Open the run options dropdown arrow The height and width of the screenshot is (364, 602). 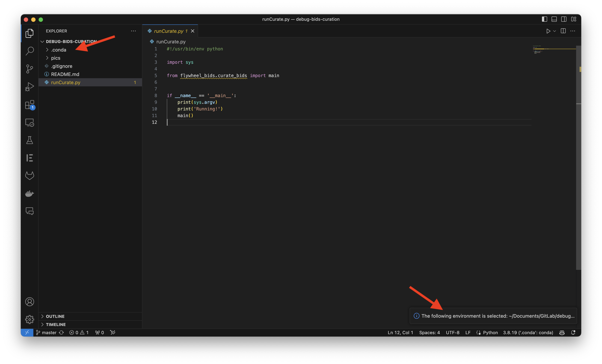[x=555, y=31]
